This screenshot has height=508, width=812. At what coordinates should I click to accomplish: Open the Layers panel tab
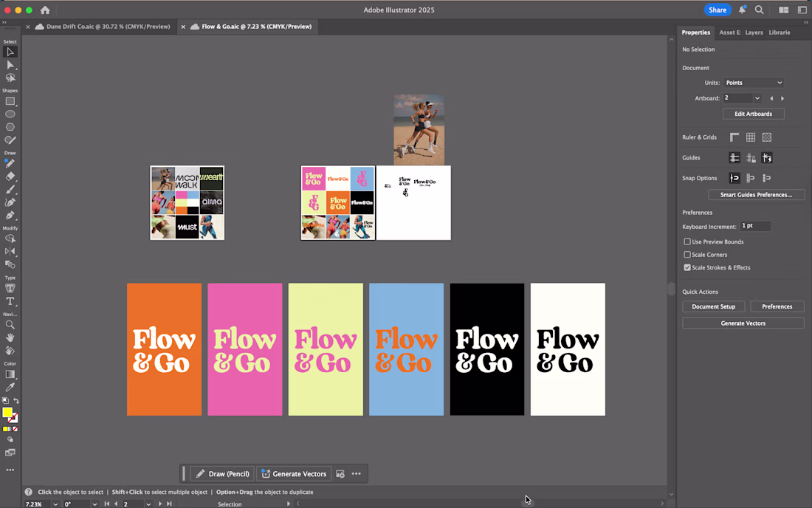[x=754, y=32]
